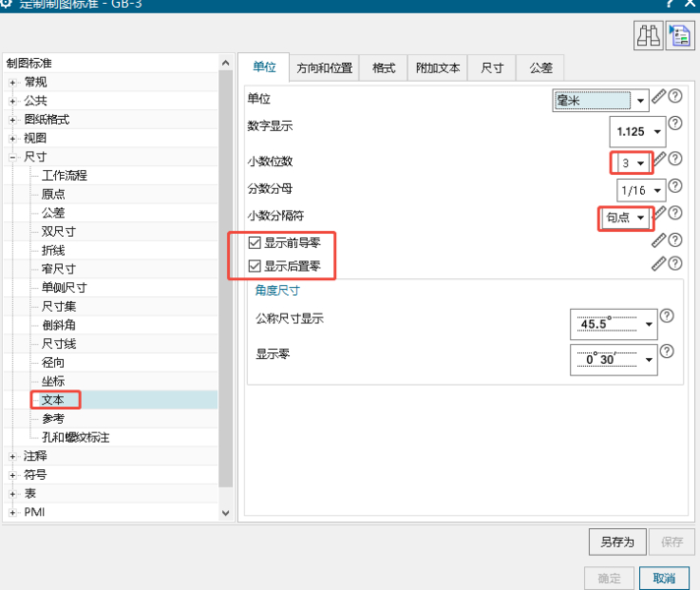Expand the 符号 tree node
Viewport: 700px width, 590px height.
tap(13, 475)
